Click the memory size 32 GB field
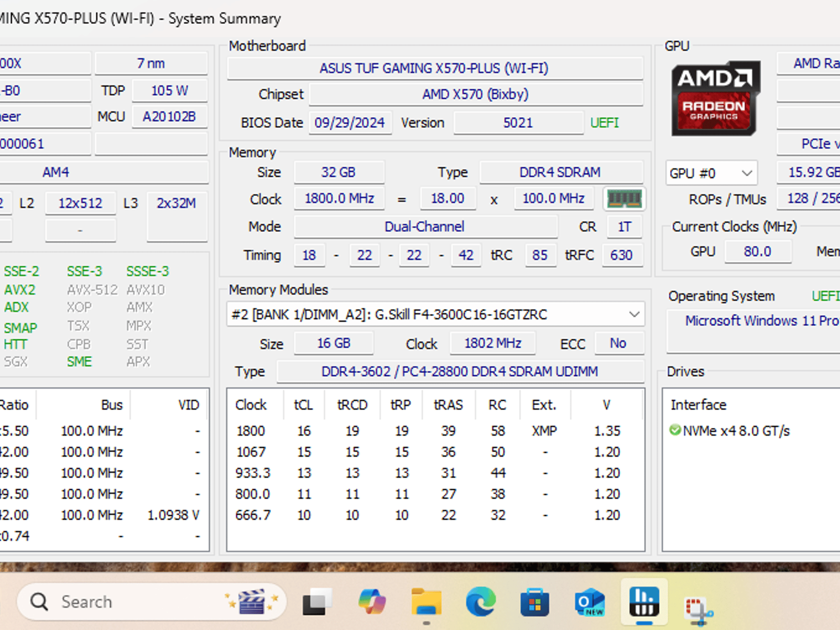 coord(339,172)
